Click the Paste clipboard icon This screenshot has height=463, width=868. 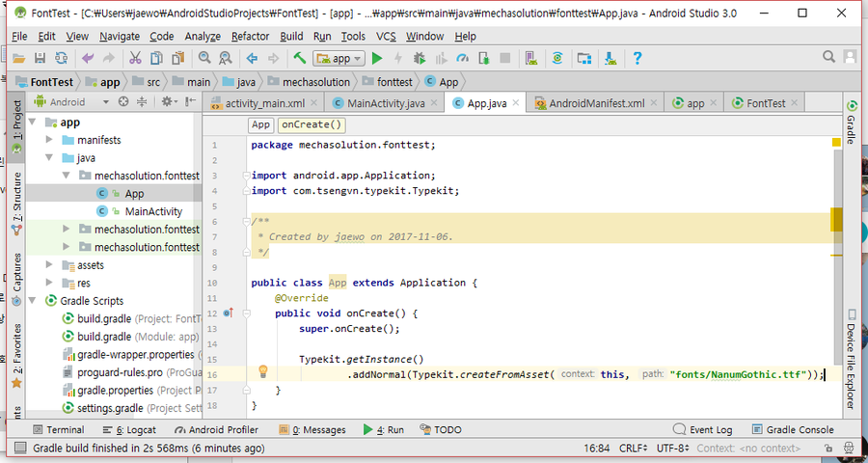(177, 58)
